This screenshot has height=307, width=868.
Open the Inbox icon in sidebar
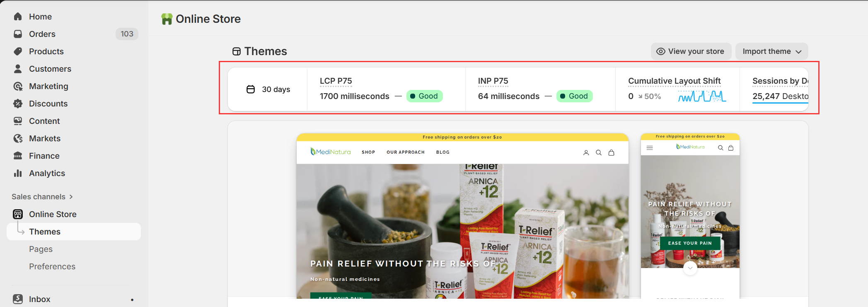tap(18, 299)
